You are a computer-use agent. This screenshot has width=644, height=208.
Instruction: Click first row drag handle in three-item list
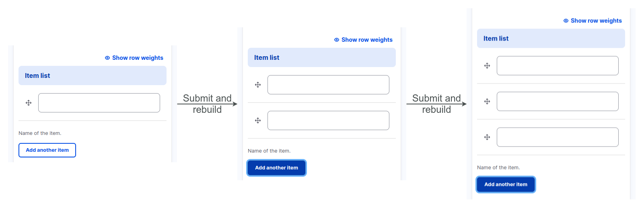point(487,66)
